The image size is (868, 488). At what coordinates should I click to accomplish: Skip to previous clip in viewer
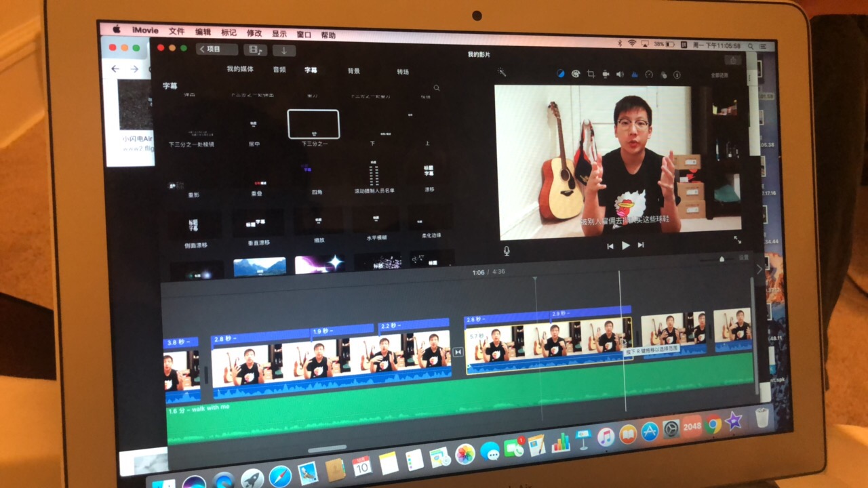pyautogui.click(x=610, y=245)
